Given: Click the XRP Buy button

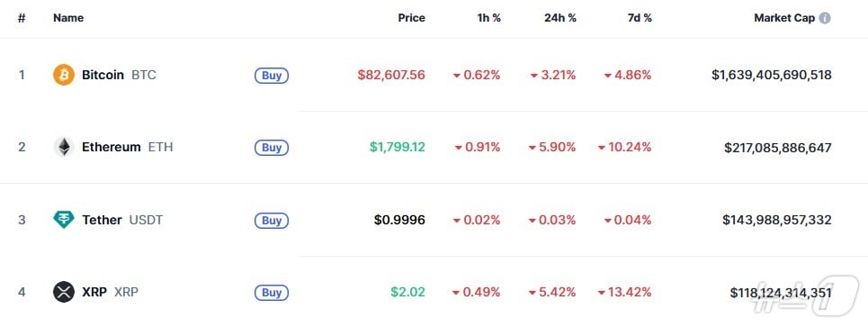Looking at the screenshot, I should pos(272,293).
